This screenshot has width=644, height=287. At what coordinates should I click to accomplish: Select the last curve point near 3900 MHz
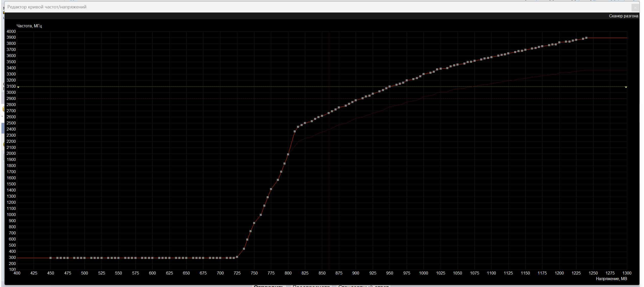pyautogui.click(x=586, y=38)
